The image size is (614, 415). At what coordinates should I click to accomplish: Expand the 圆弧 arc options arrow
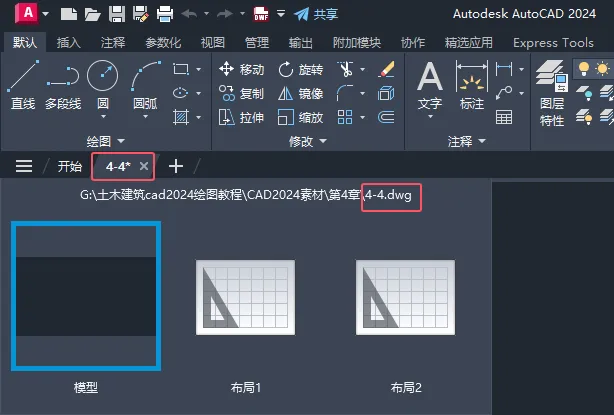pyautogui.click(x=145, y=117)
